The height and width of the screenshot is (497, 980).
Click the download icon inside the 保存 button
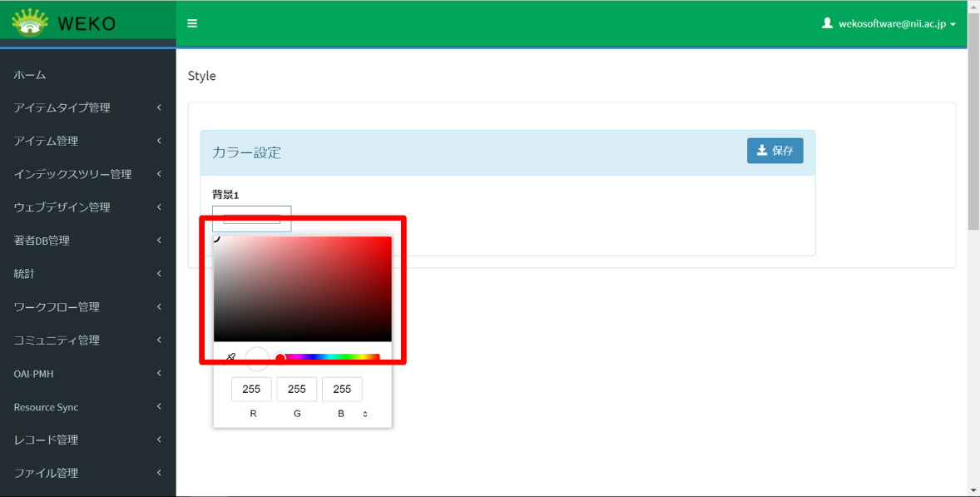[760, 151]
